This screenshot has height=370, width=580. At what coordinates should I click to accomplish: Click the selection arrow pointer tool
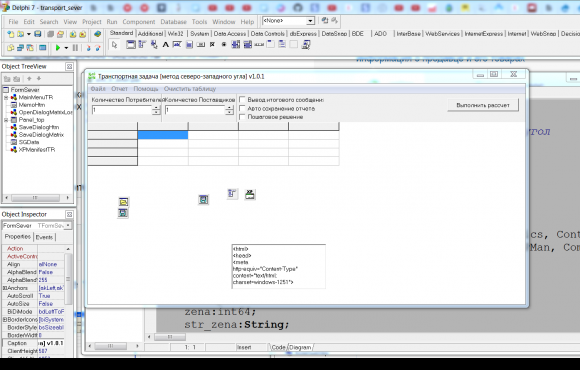coord(114,45)
